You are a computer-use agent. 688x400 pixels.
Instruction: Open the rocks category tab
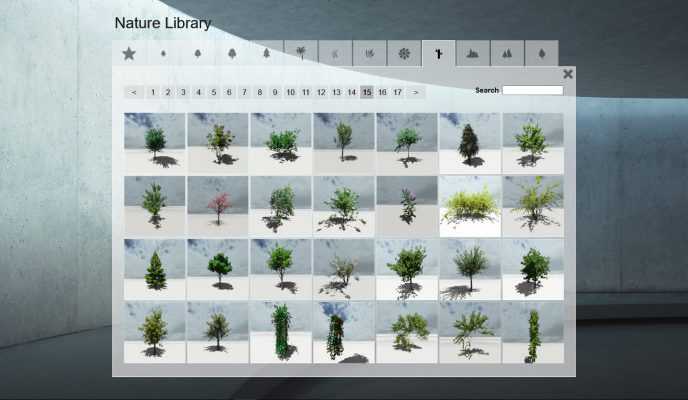click(473, 54)
